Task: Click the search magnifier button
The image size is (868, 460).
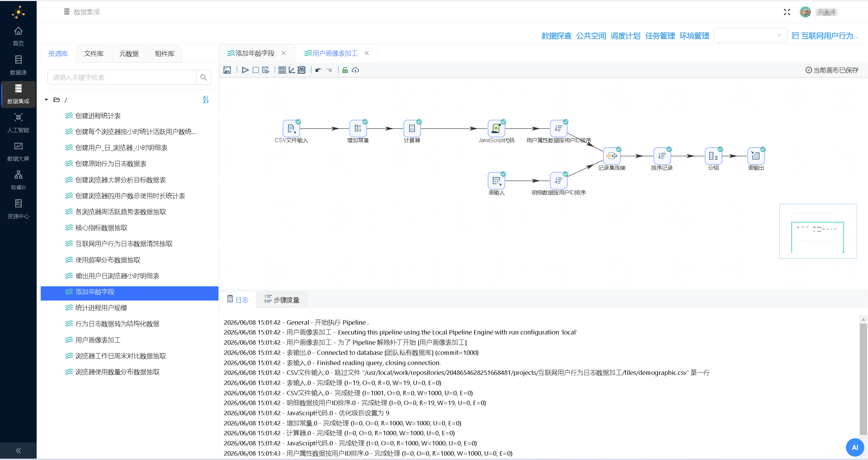Action: click(x=204, y=77)
